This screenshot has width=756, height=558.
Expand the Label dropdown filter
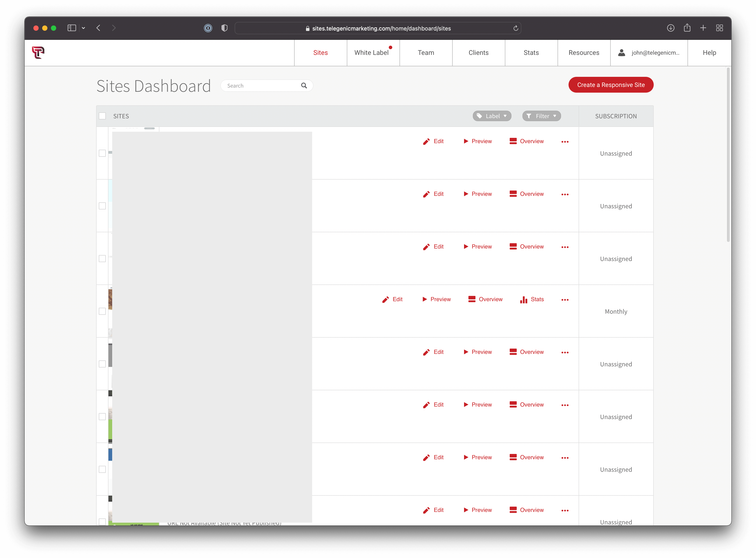(x=492, y=116)
